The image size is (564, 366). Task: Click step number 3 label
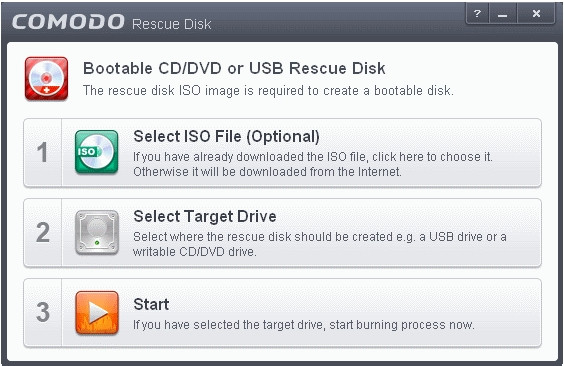(43, 312)
